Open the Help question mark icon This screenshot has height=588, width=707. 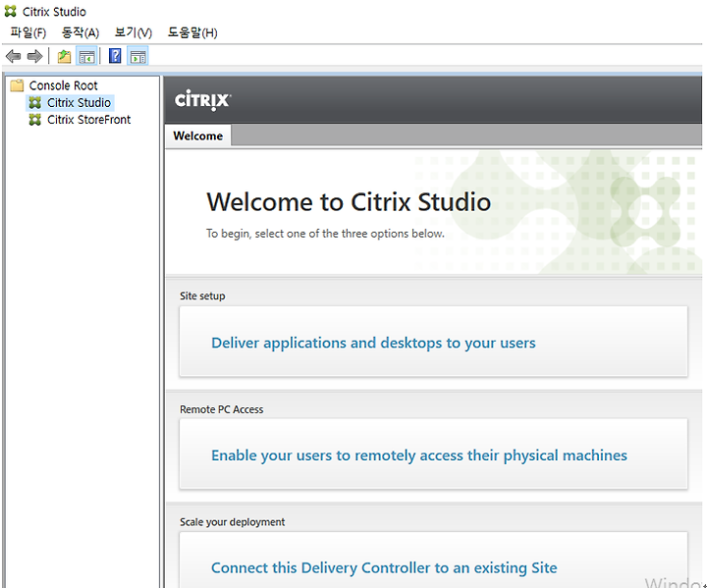coord(116,56)
